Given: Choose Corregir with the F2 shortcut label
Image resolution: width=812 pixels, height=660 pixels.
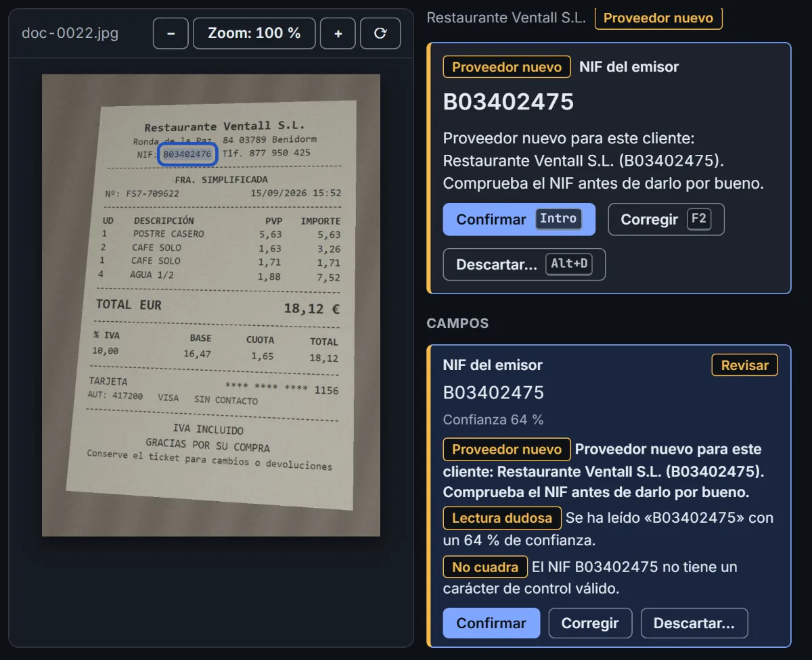Looking at the screenshot, I should coord(666,219).
